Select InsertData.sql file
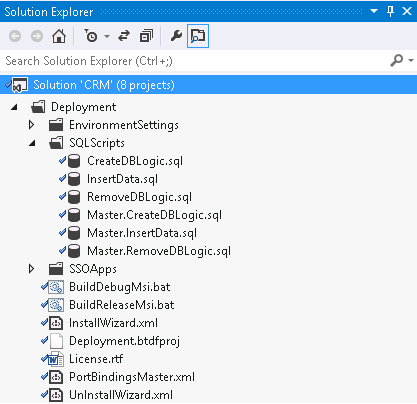Screen dimensions: 417x404 pyautogui.click(x=122, y=179)
